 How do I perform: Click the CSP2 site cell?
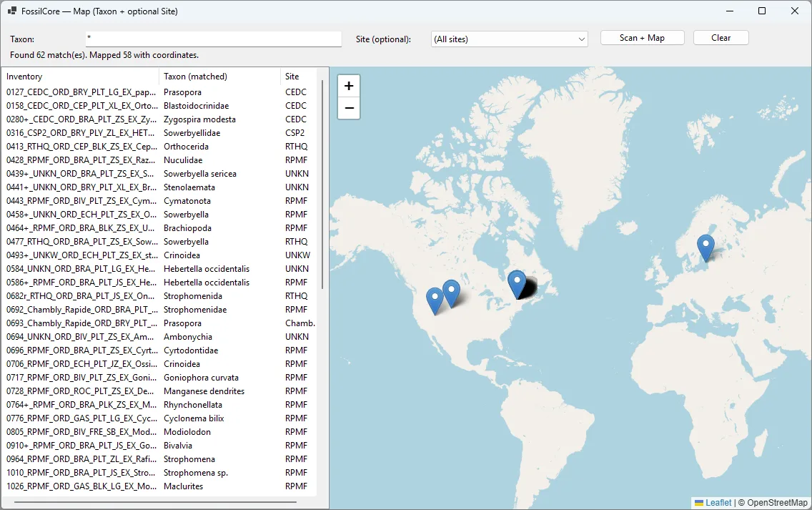point(294,132)
